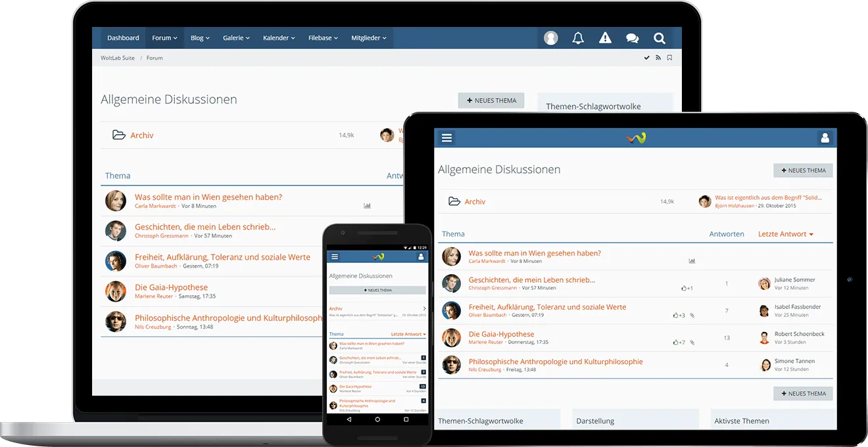This screenshot has height=447, width=868.
Task: Click Juliane Sommer's avatar thumbnail
Action: (764, 284)
